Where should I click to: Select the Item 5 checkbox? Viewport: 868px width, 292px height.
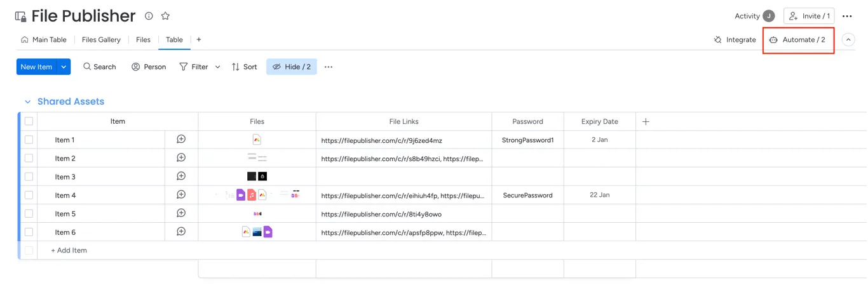29,213
